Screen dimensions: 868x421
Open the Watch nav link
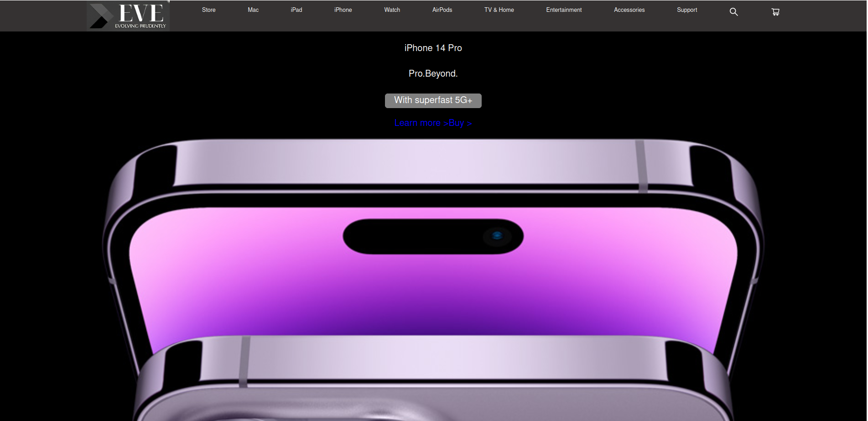pos(392,10)
